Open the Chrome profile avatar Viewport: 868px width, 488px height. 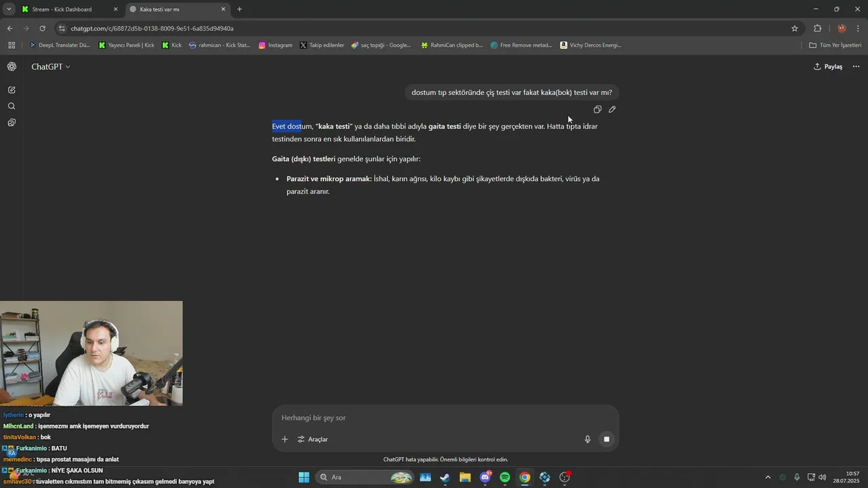click(842, 28)
